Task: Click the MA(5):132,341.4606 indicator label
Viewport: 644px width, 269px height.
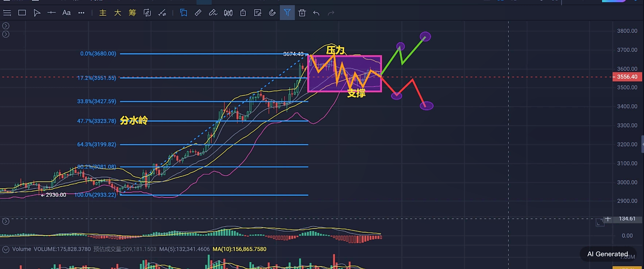Action: coord(184,249)
